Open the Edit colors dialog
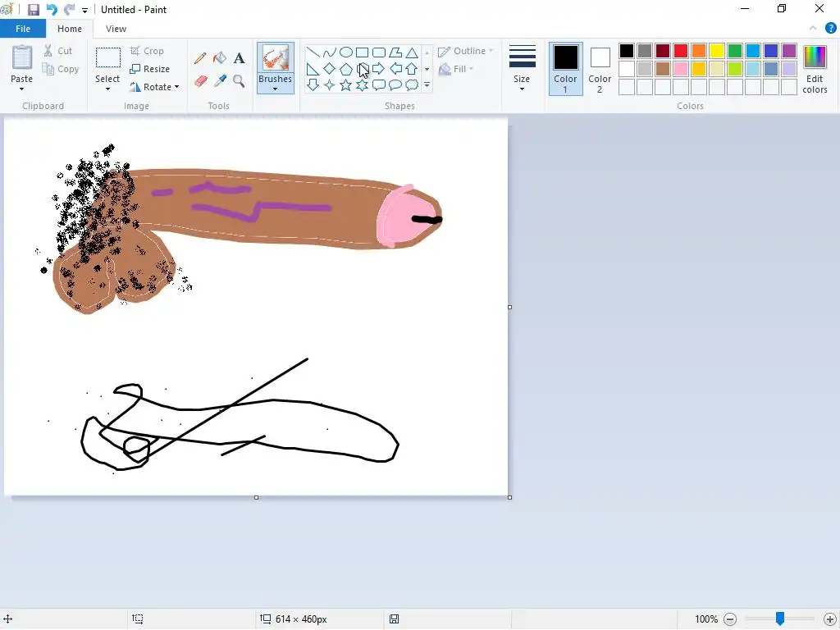840x630 pixels. pyautogui.click(x=815, y=69)
